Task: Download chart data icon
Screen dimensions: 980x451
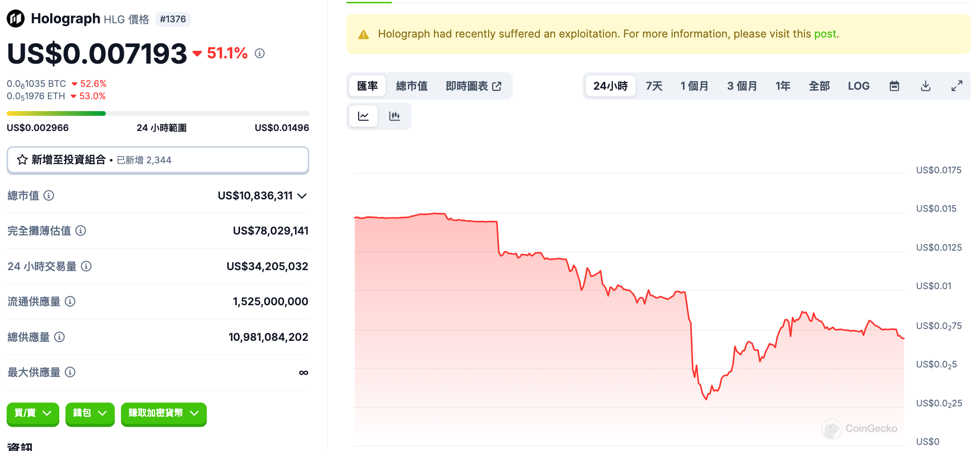Action: 925,86
